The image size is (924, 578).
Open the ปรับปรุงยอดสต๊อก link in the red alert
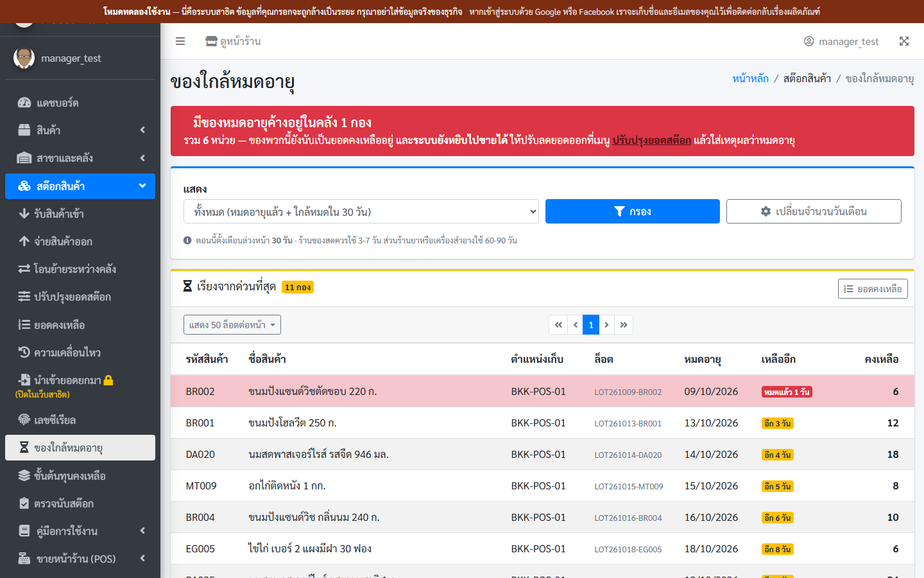651,140
